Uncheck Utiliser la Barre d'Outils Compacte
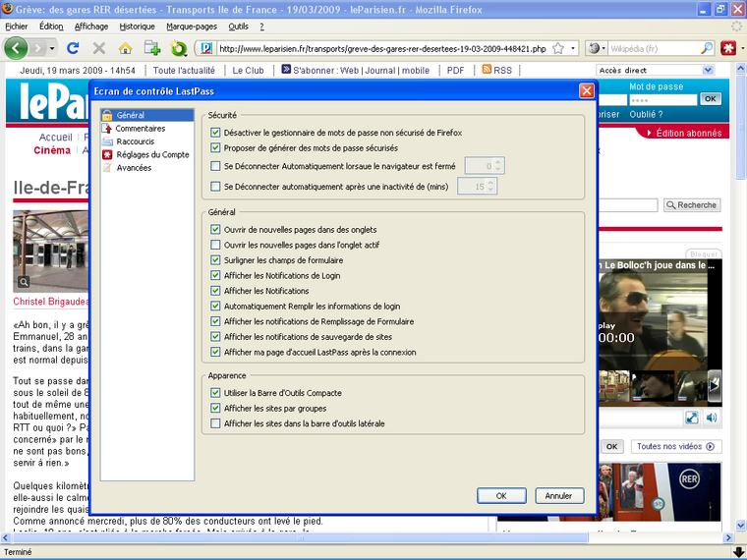Image resolution: width=747 pixels, height=560 pixels. coord(215,393)
